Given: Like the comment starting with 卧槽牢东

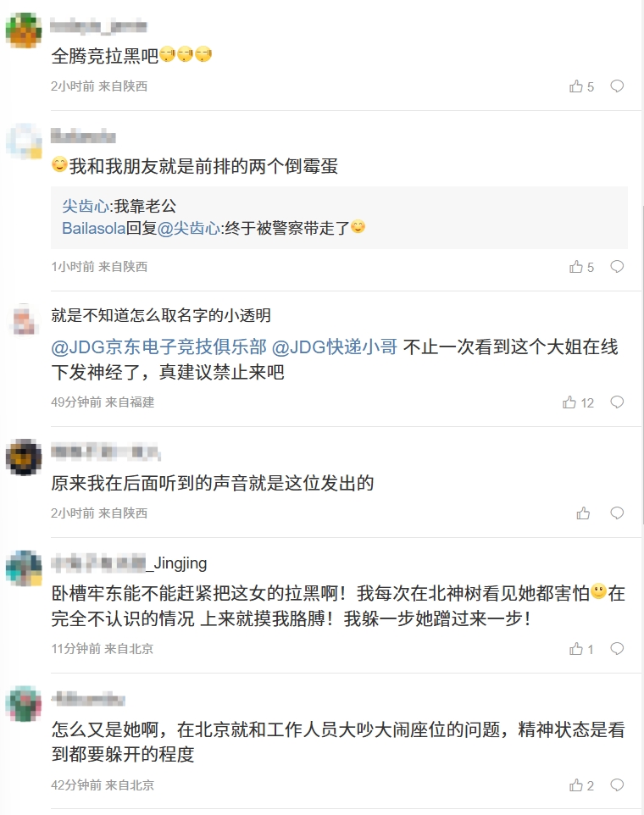Looking at the screenshot, I should point(576,649).
